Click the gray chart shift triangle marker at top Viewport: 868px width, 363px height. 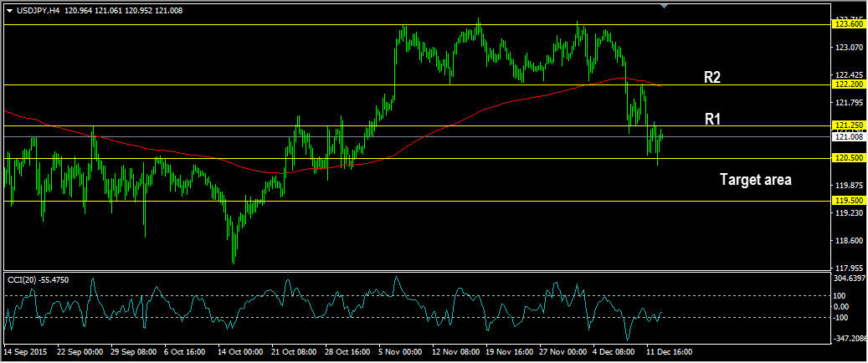click(665, 6)
